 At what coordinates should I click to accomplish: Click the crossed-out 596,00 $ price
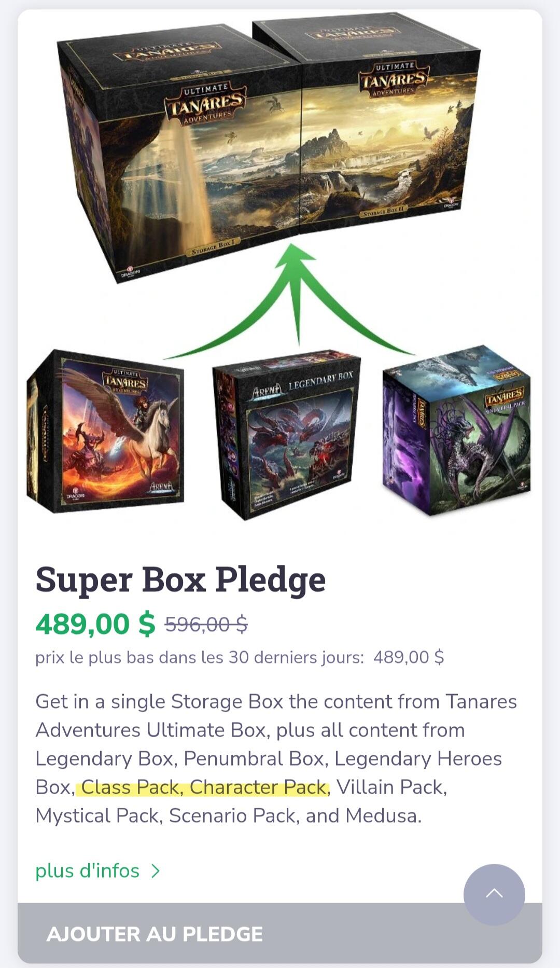pyautogui.click(x=206, y=624)
